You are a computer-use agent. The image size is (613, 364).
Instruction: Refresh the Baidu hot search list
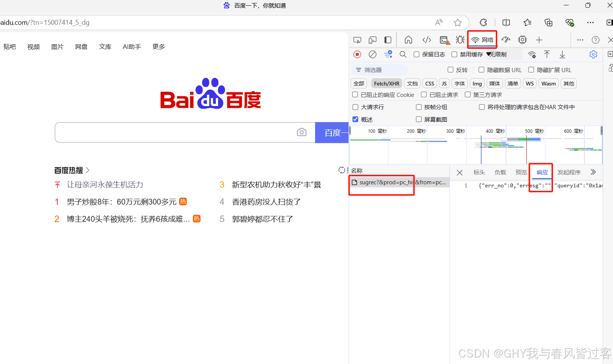tap(341, 170)
